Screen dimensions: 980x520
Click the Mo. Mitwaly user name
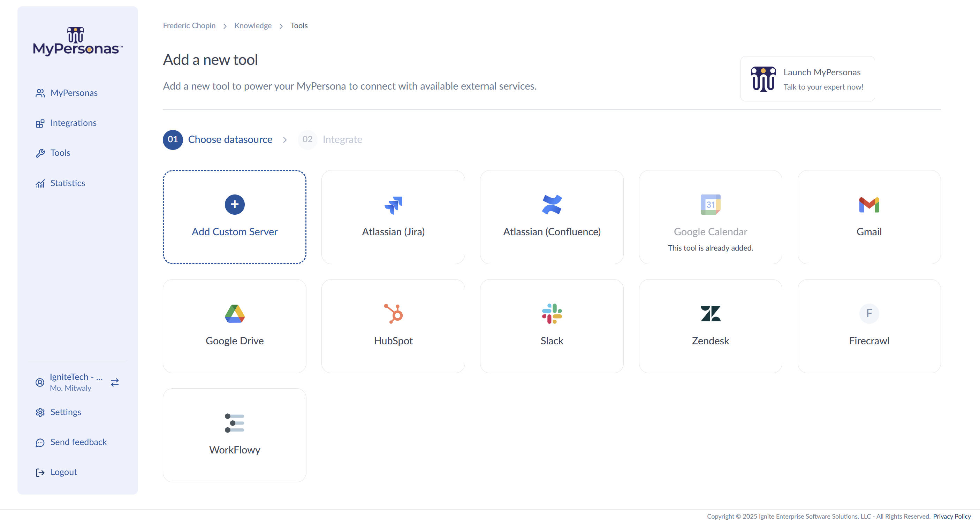(70, 388)
